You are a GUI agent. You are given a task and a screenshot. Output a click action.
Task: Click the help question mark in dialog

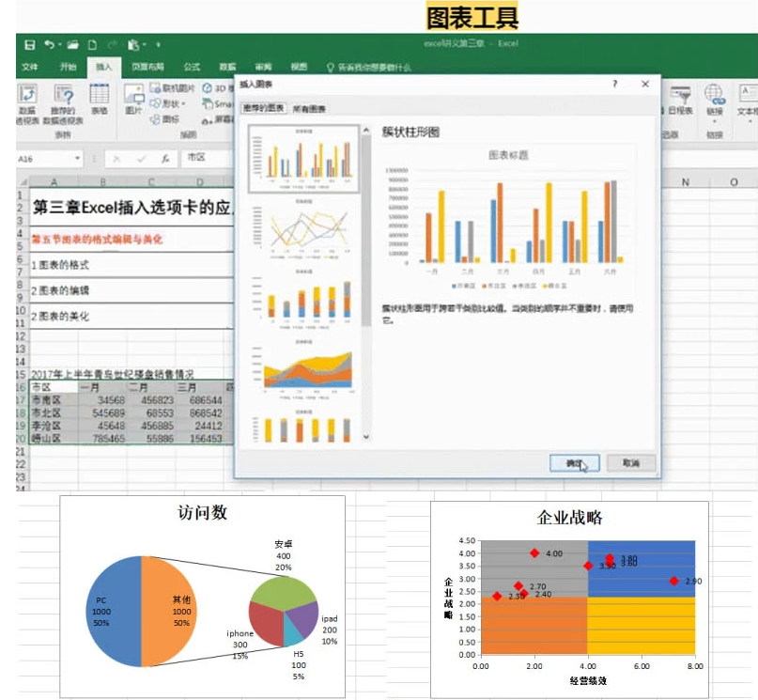coord(615,84)
